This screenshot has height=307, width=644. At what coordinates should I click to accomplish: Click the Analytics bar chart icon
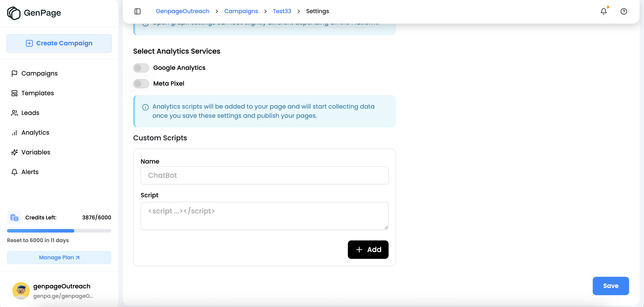tap(14, 132)
